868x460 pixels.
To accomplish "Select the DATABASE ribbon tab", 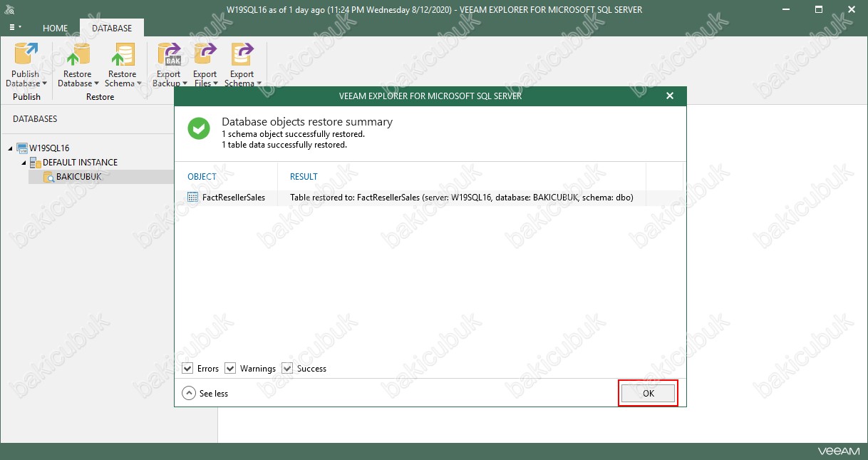I will [112, 29].
